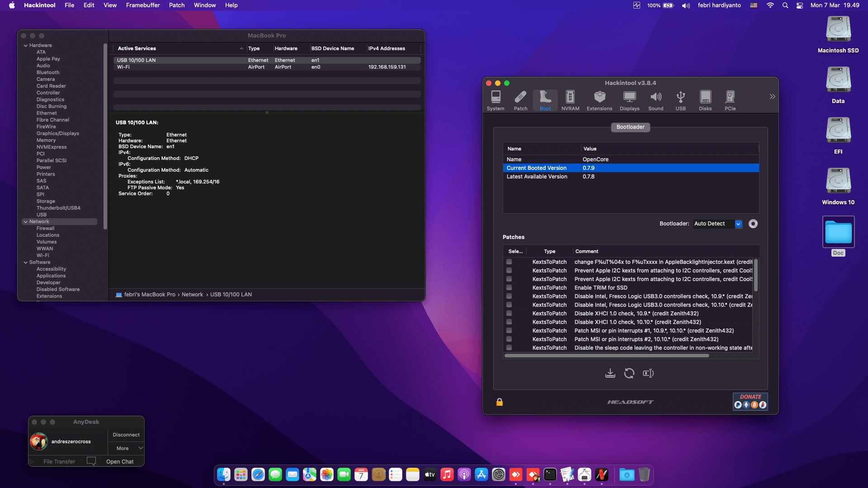Switch to the NVRAM tab in Hackintool
The image size is (868, 488).
coord(570,100)
